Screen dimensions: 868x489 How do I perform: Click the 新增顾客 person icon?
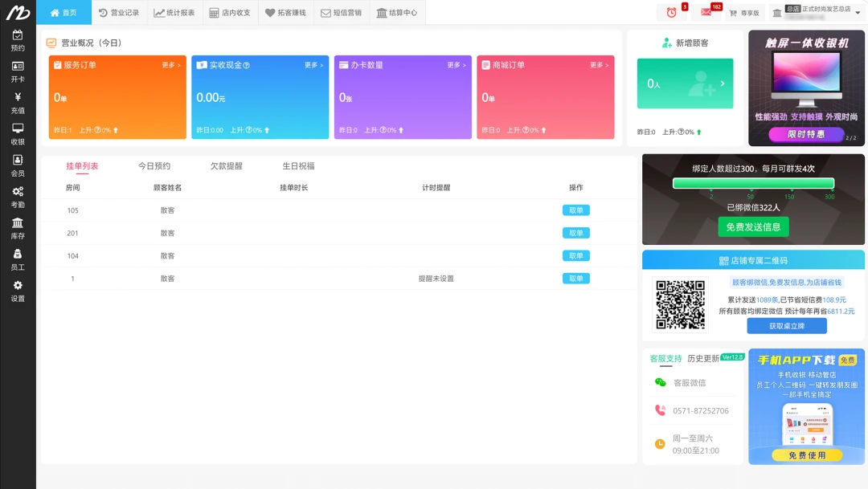[x=667, y=43]
